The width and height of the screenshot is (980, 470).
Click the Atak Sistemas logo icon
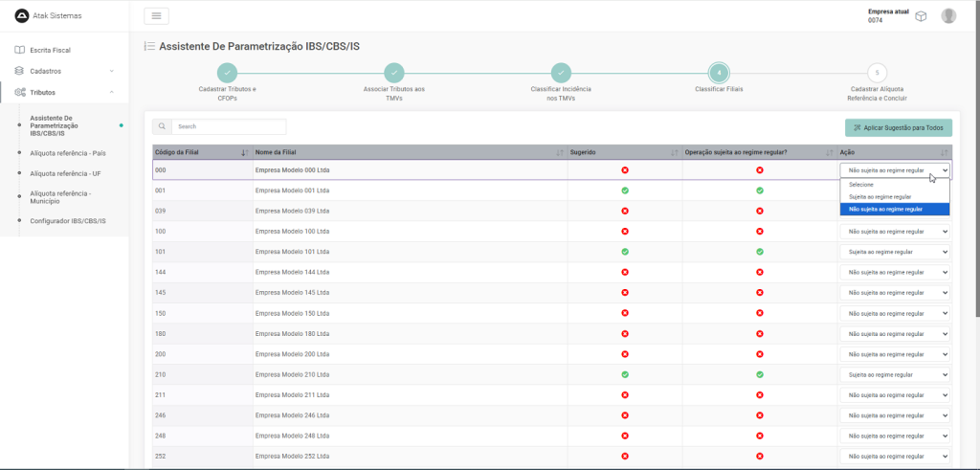coord(22,15)
